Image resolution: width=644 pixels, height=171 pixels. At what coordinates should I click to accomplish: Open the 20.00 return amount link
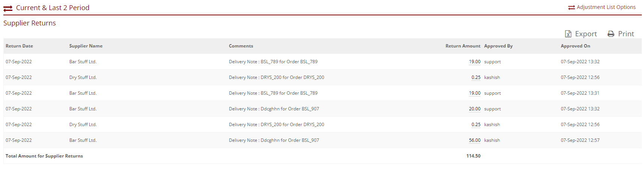pos(474,109)
